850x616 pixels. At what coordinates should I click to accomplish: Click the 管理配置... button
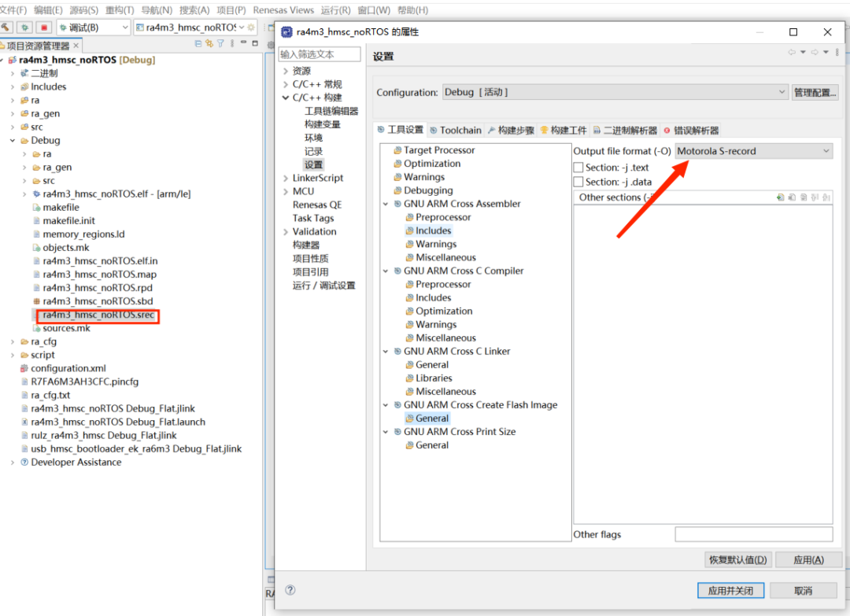[x=815, y=93]
